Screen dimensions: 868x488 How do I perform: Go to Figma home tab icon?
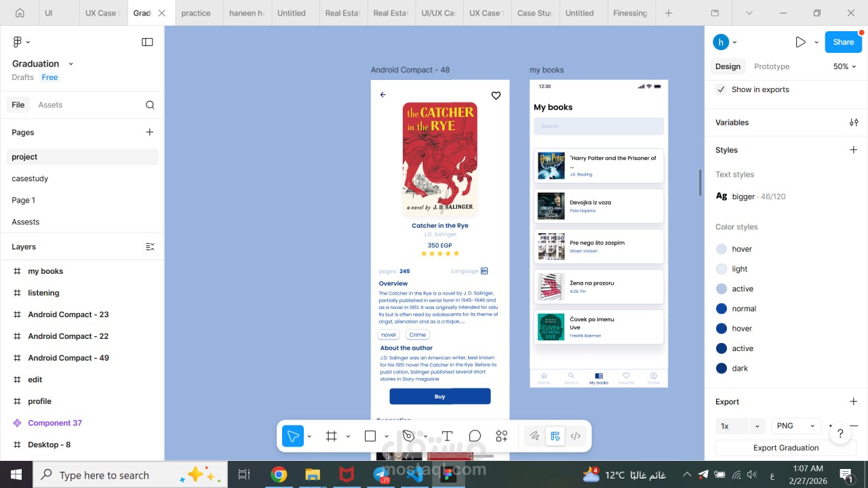tap(20, 13)
